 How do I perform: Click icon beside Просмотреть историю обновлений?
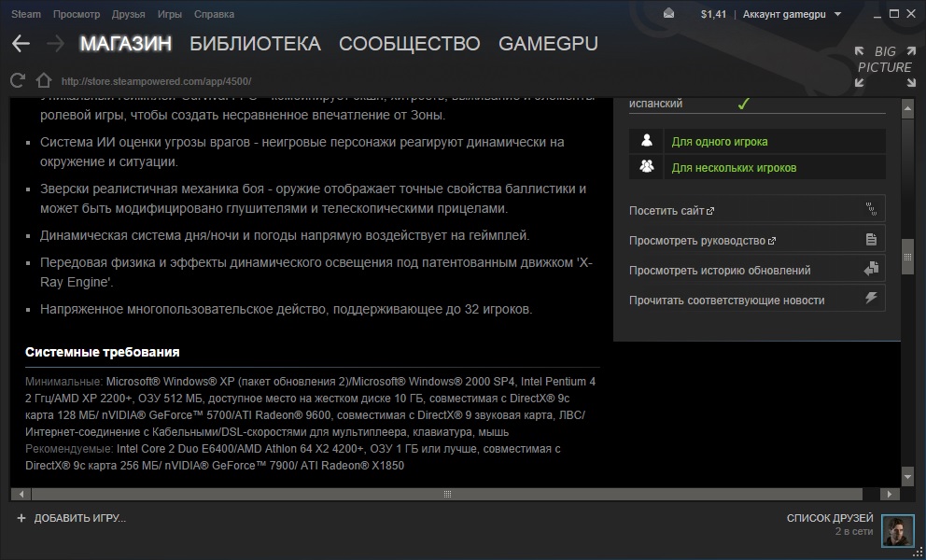[871, 269]
